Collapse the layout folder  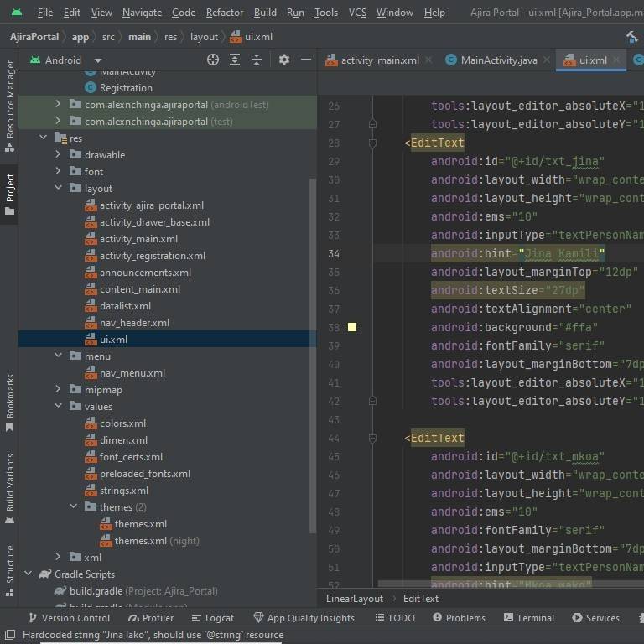58,188
